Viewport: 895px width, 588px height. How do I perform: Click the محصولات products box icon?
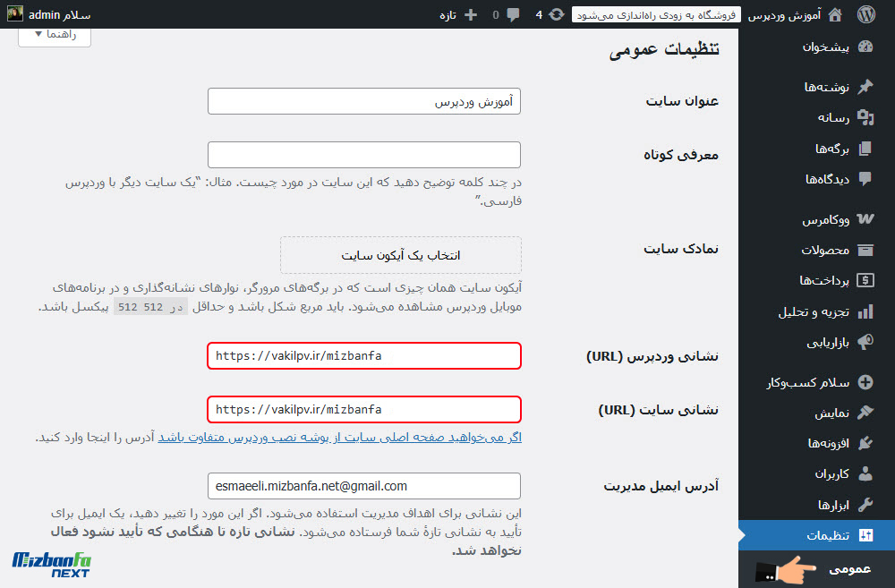pos(865,250)
